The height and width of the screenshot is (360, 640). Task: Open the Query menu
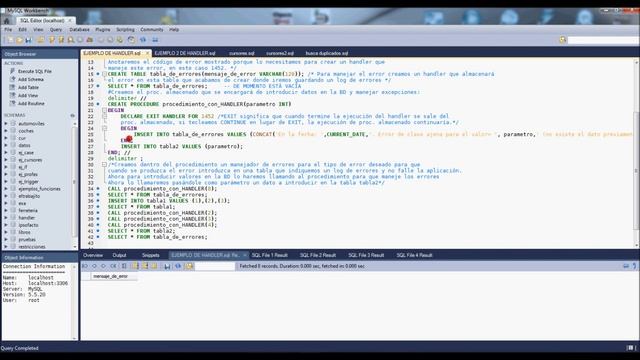coord(56,30)
